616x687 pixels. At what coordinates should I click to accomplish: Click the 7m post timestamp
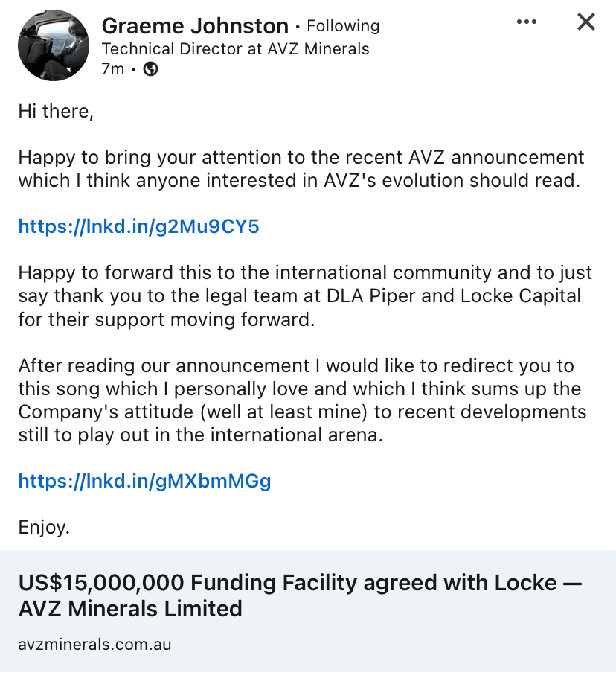click(113, 69)
